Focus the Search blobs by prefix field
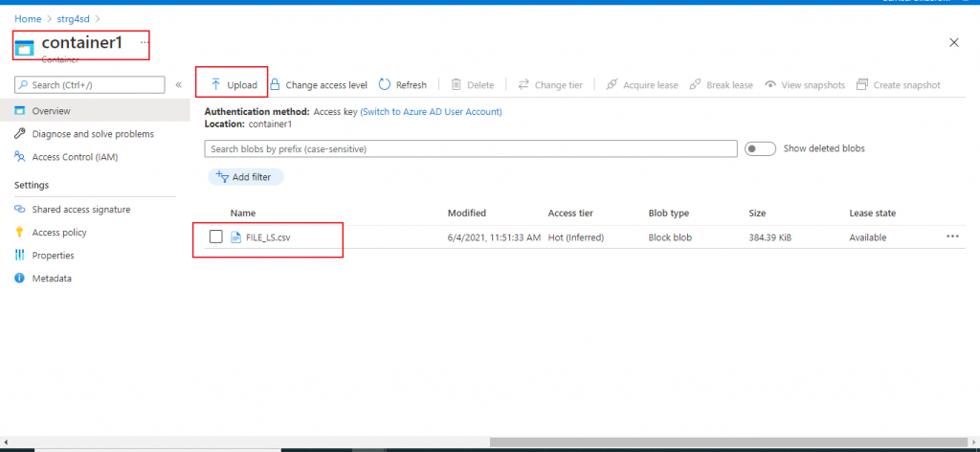 point(471,149)
